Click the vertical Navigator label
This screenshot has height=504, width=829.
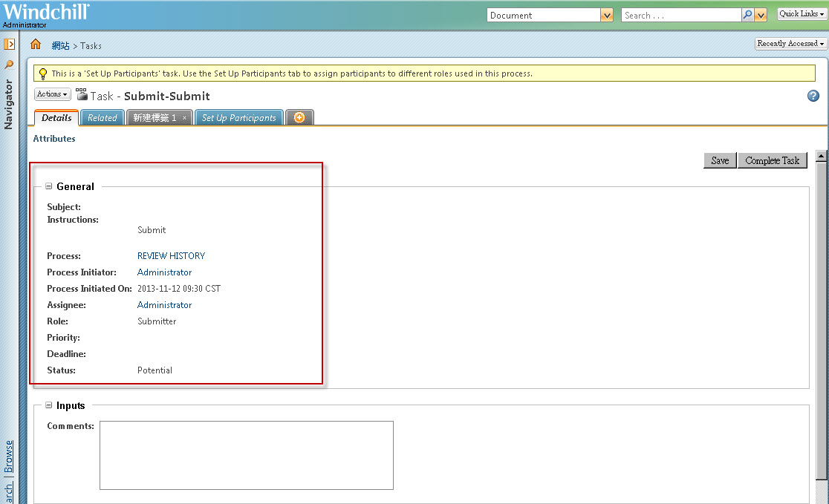pos(8,104)
